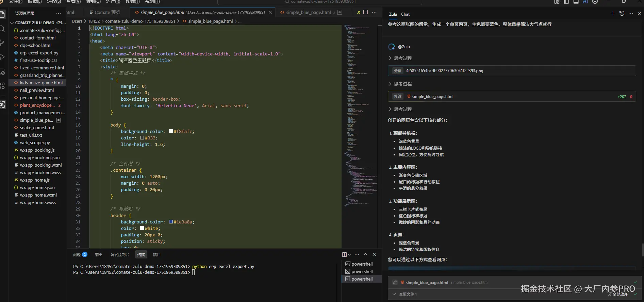
Task: Select the second powershell terminal
Action: click(x=362, y=271)
